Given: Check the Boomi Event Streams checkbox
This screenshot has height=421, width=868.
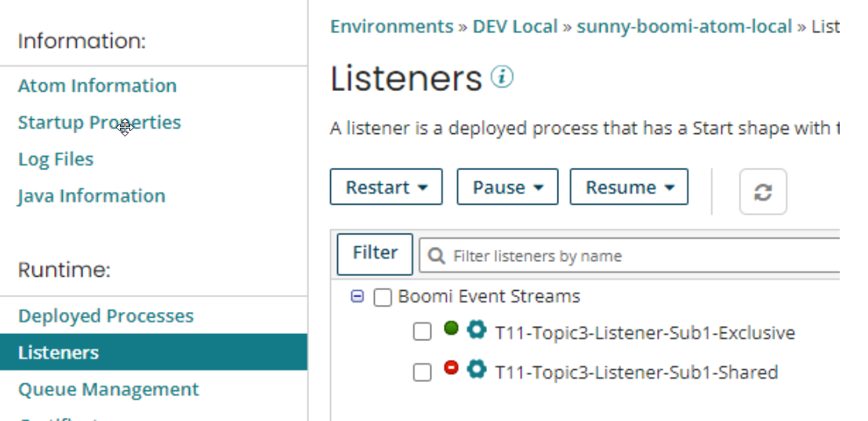Looking at the screenshot, I should coord(383,298).
